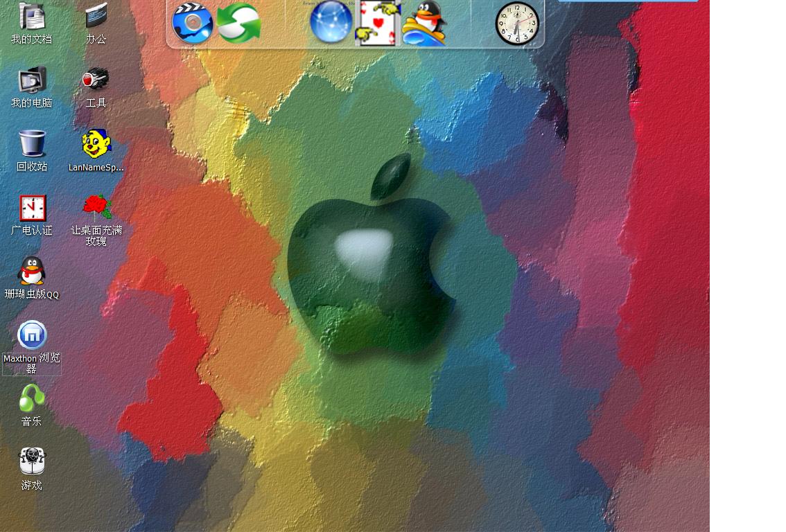Open the 工具 desktop icon
The height and width of the screenshot is (532, 786).
point(95,79)
